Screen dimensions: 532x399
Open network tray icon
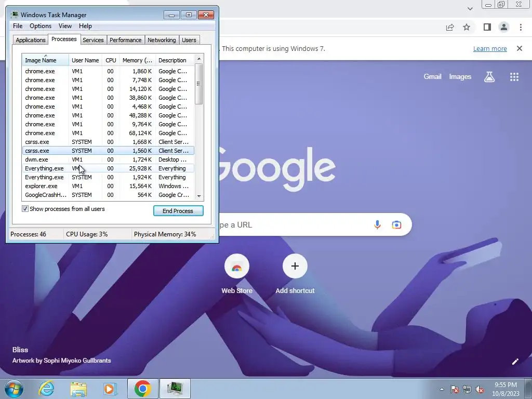coord(467,389)
